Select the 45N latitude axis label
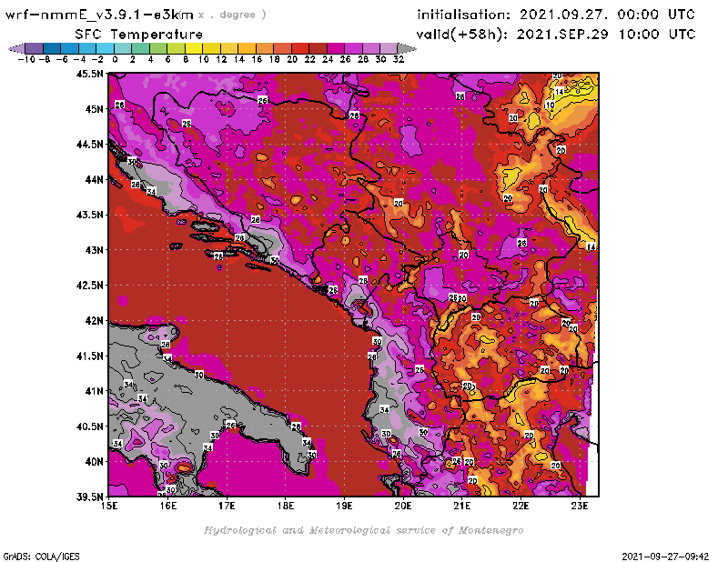The height and width of the screenshot is (562, 728). (x=95, y=109)
